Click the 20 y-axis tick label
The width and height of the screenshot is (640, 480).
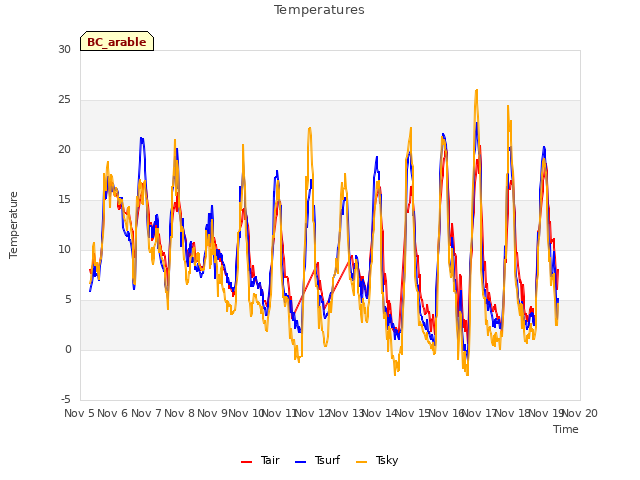click(64, 149)
